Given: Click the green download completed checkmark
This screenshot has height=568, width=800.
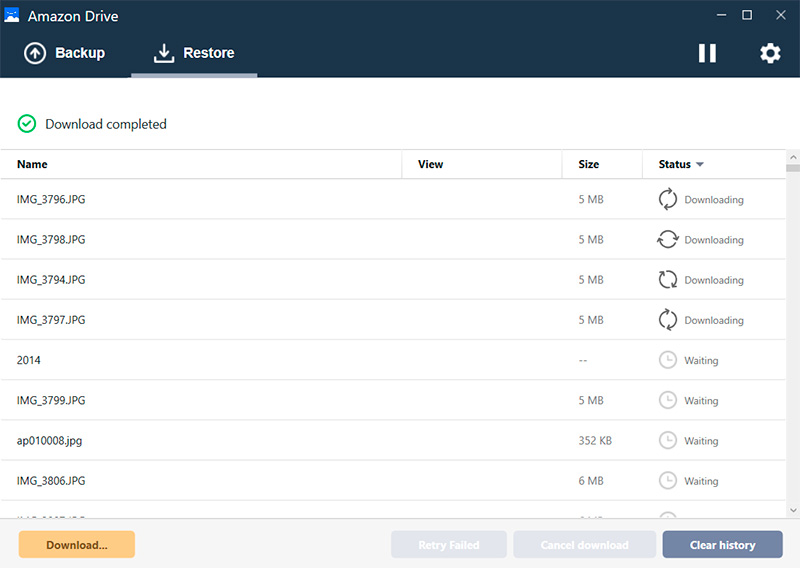Looking at the screenshot, I should pos(27,124).
